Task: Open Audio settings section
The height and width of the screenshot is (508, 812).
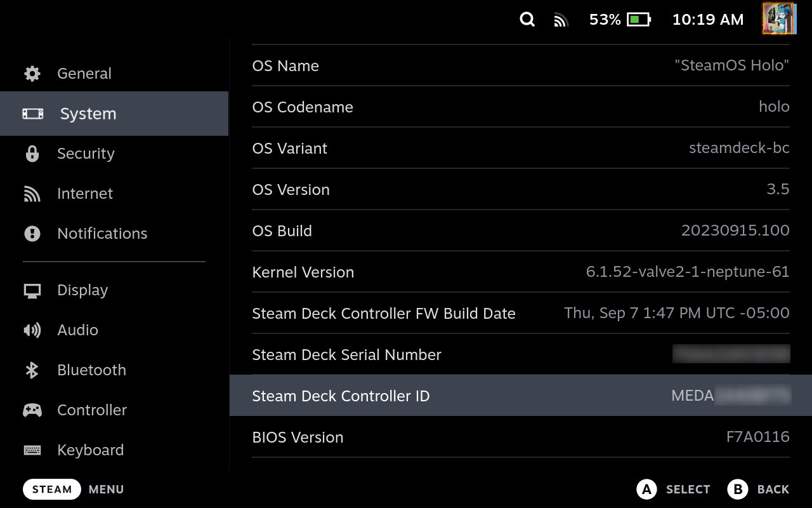Action: click(114, 330)
